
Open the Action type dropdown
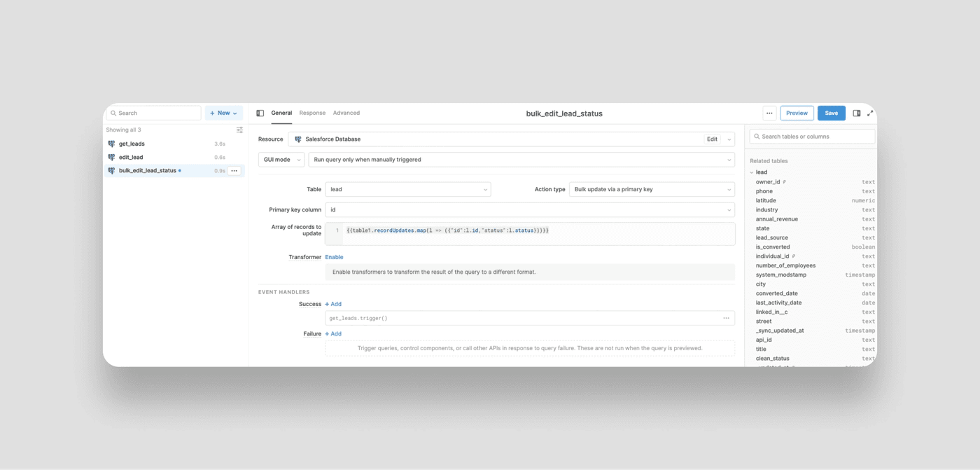651,190
